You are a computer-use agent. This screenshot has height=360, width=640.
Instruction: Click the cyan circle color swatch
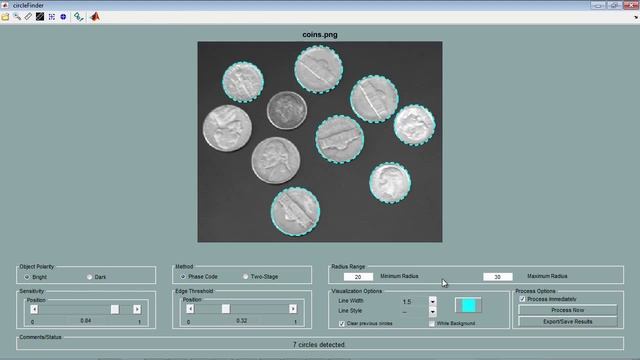[468, 305]
